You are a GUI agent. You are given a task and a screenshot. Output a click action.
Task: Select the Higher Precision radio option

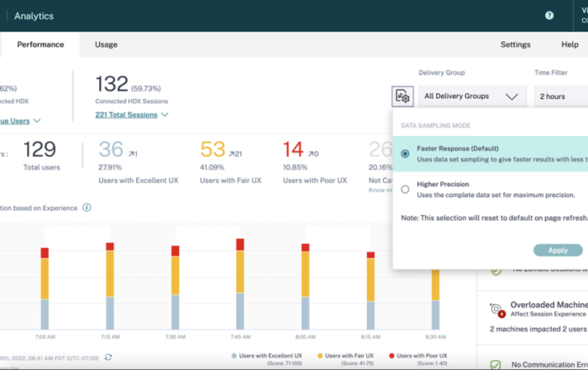(x=406, y=189)
